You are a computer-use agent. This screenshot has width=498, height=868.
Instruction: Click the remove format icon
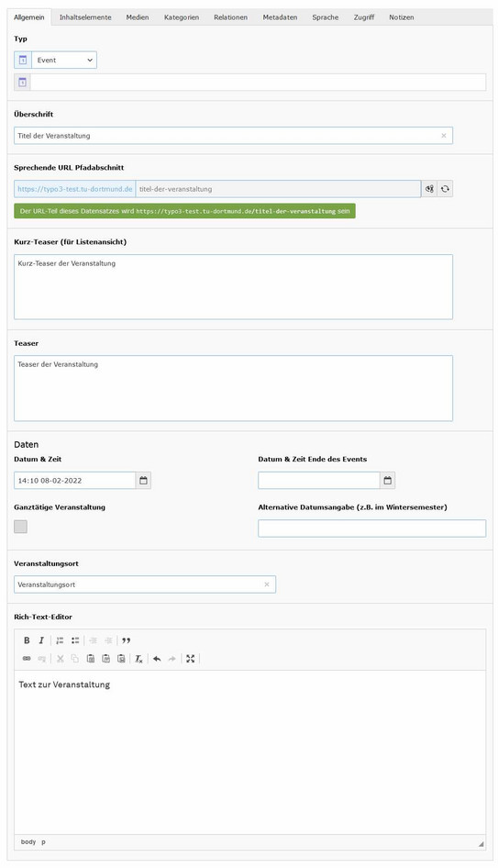click(138, 659)
